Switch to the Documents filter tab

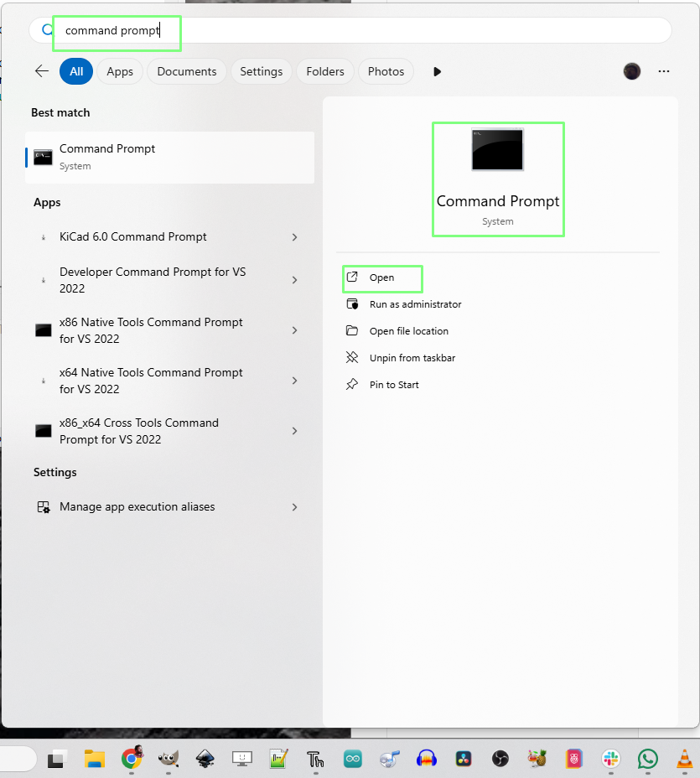(x=187, y=71)
